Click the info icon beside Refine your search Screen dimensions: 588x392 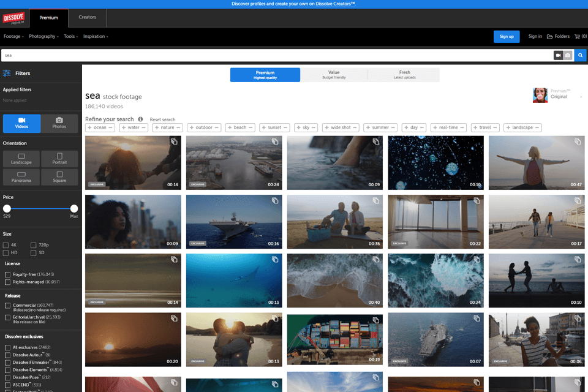click(140, 119)
